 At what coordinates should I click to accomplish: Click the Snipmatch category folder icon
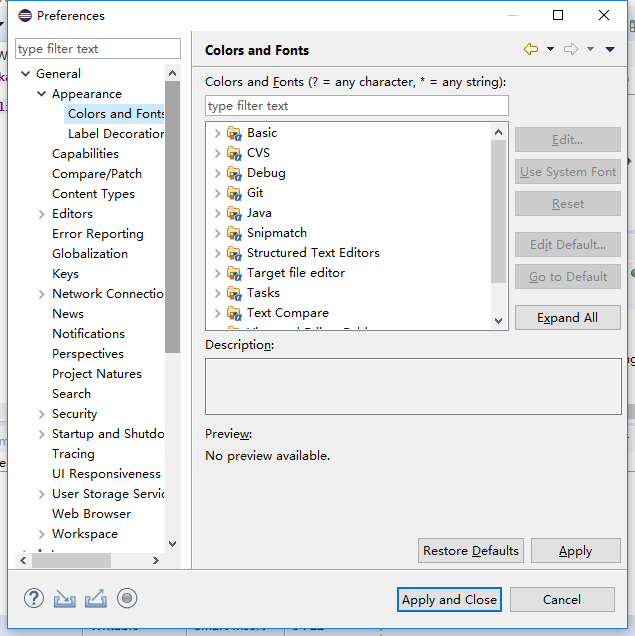tap(234, 233)
